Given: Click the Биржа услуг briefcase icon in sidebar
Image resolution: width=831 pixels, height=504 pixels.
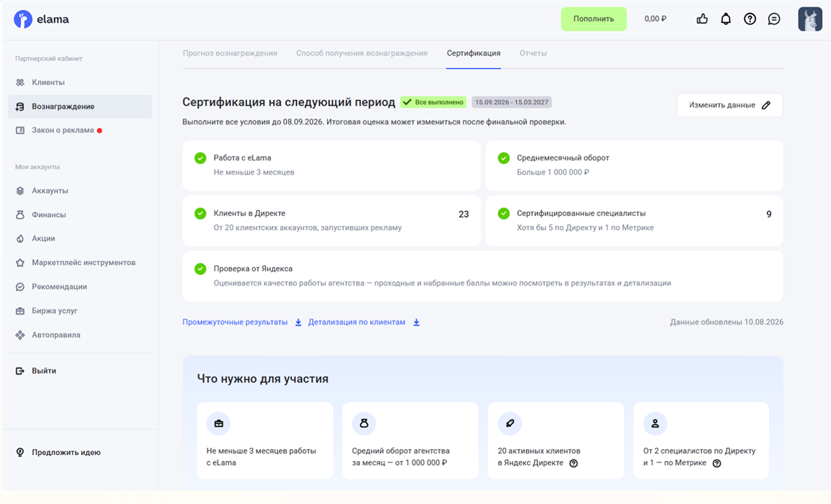Looking at the screenshot, I should point(20,311).
